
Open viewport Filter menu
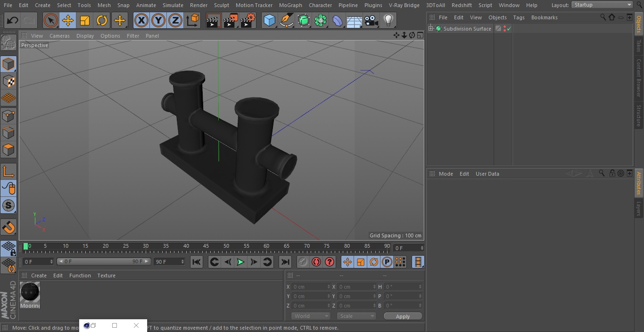click(133, 36)
